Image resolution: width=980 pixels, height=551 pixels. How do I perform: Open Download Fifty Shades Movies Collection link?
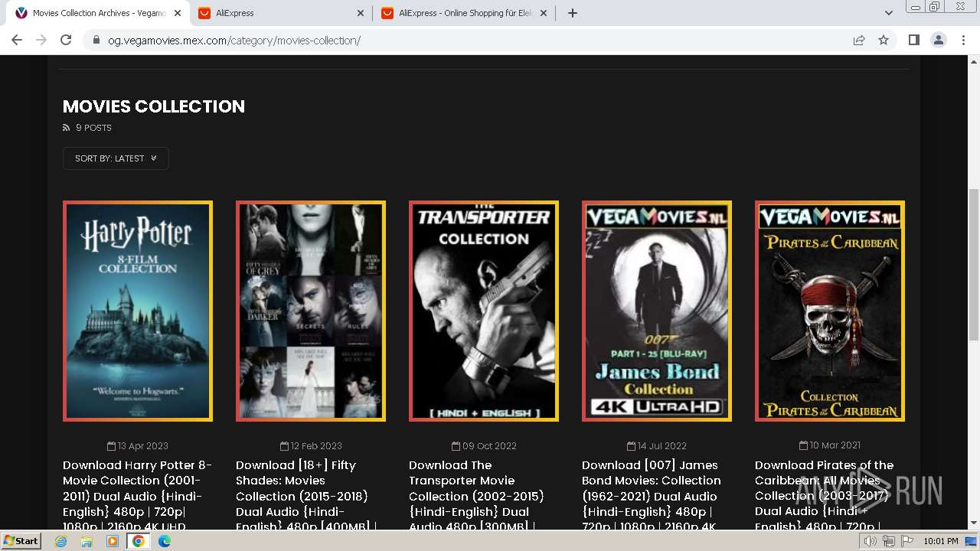click(306, 495)
